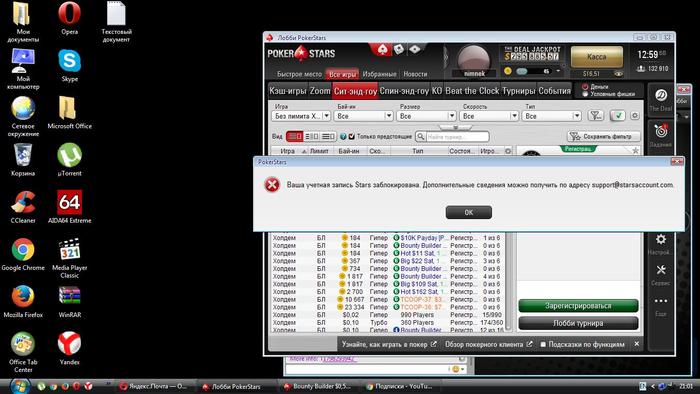Open the Настройки gear in sidebar
700x394 pixels.
(x=661, y=239)
